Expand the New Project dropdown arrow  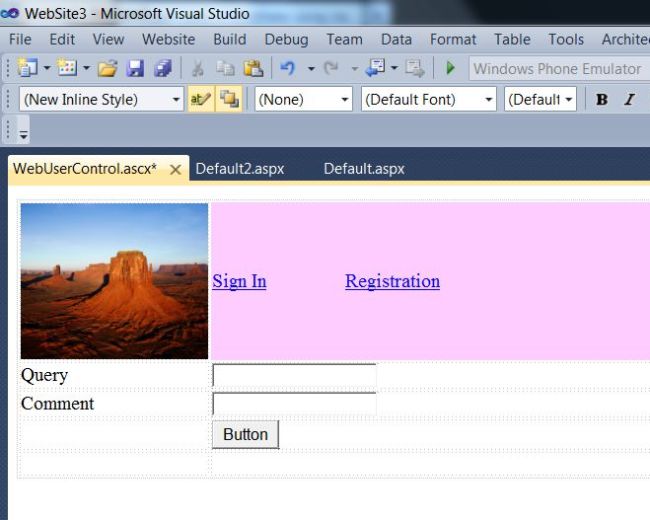pyautogui.click(x=47, y=68)
